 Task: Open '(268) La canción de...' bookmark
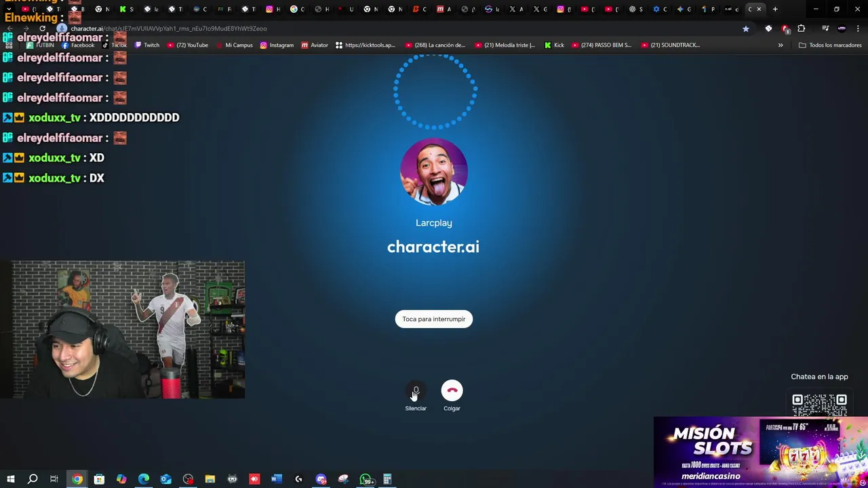tap(435, 45)
